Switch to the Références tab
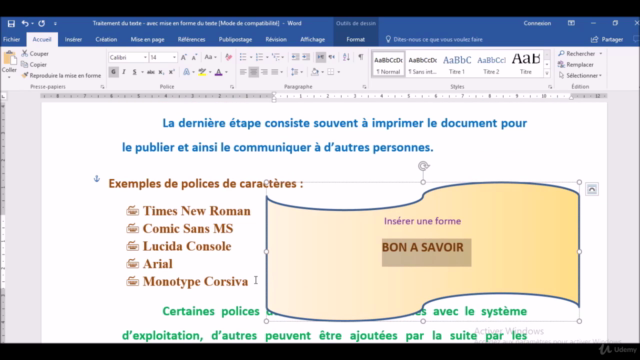Image resolution: width=640 pixels, height=360 pixels. (x=191, y=40)
